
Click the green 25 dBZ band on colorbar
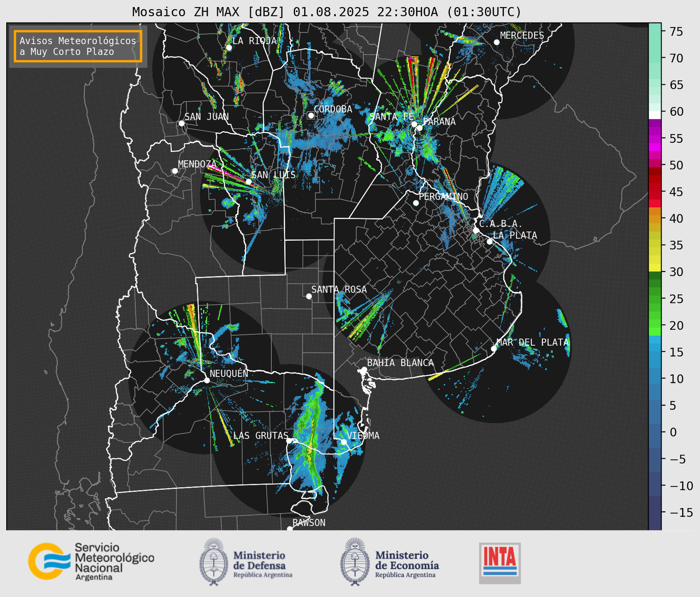654,299
